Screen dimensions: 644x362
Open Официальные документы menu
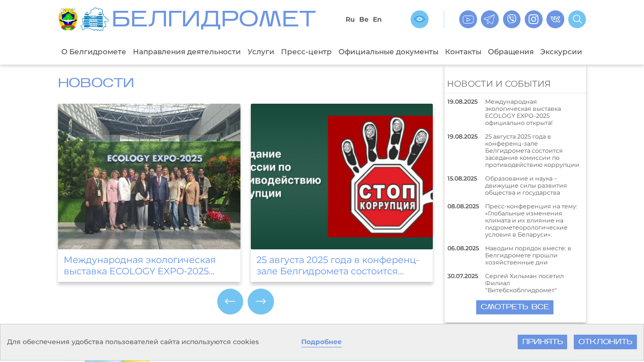tap(388, 52)
